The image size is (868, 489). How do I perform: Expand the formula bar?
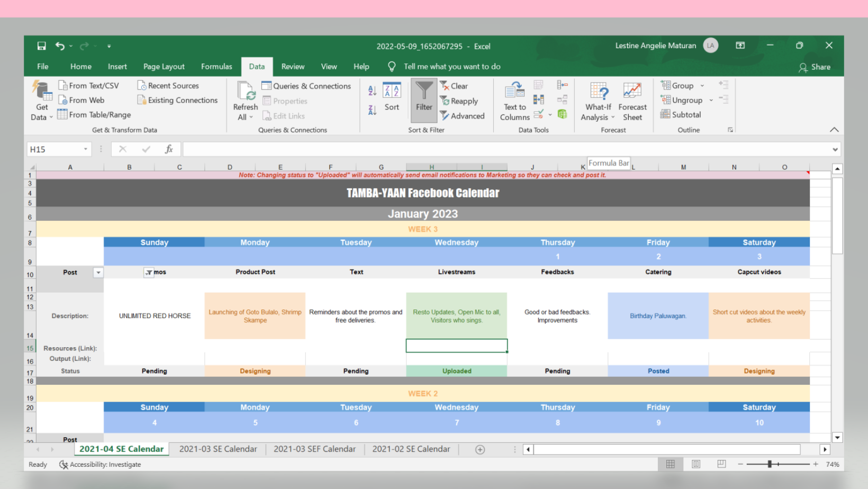(x=835, y=149)
